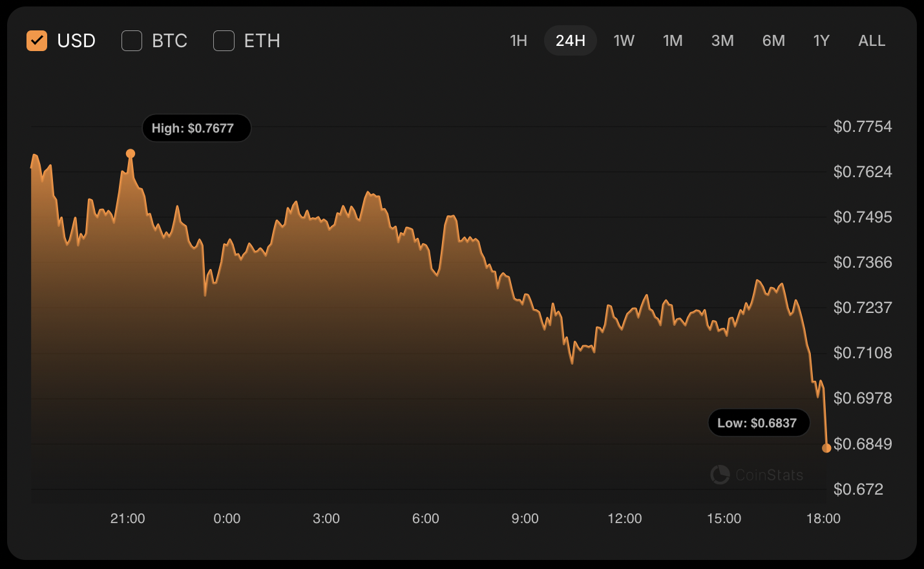Click the CoinStats logo icon
The image size is (924, 569).
720,475
